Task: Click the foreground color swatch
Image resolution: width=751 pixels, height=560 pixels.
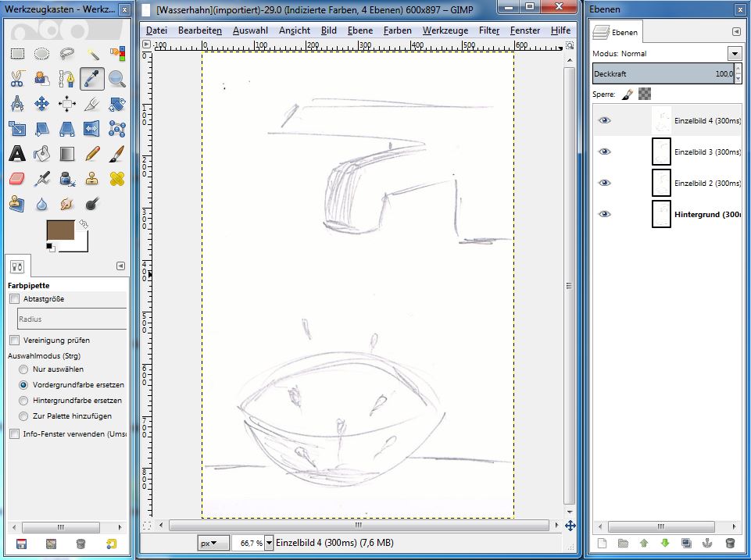Action: (x=63, y=230)
